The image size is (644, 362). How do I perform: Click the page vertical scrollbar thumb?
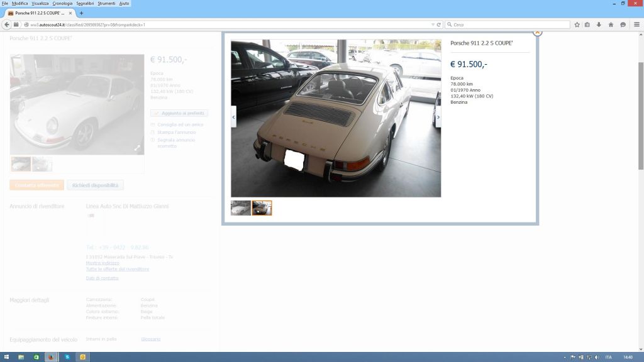(640, 116)
